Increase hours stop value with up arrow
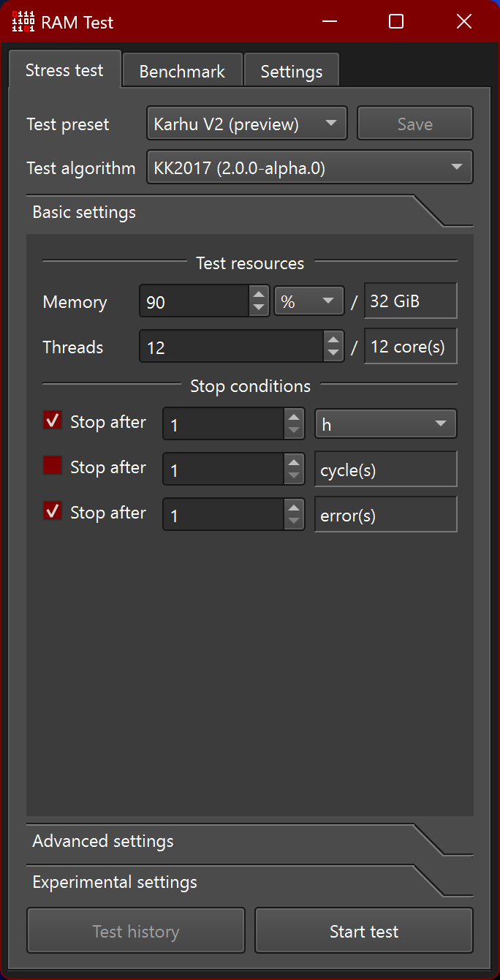This screenshot has height=980, width=500. point(294,417)
